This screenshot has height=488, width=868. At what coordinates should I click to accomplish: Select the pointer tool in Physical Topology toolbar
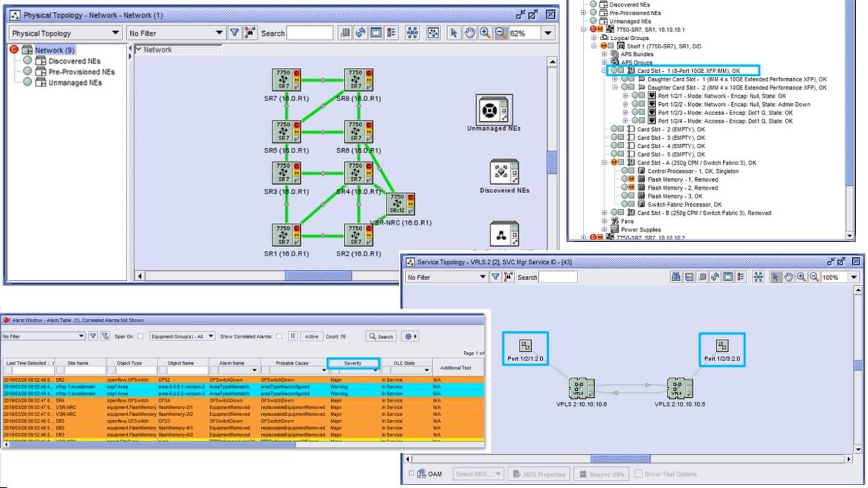coord(454,33)
